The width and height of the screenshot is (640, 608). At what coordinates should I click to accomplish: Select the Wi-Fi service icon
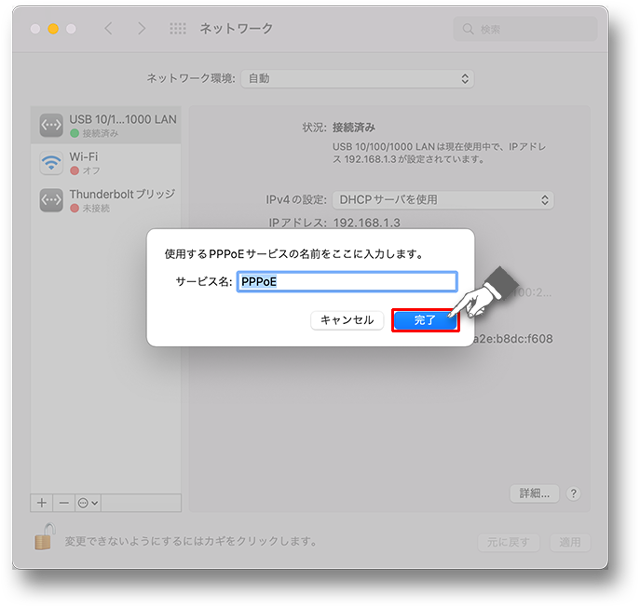point(51,163)
